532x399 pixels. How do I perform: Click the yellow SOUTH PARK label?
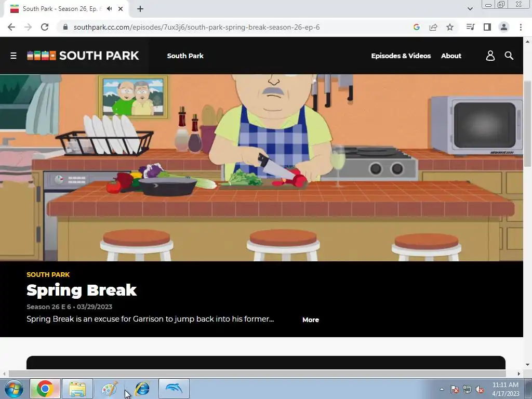(x=48, y=274)
